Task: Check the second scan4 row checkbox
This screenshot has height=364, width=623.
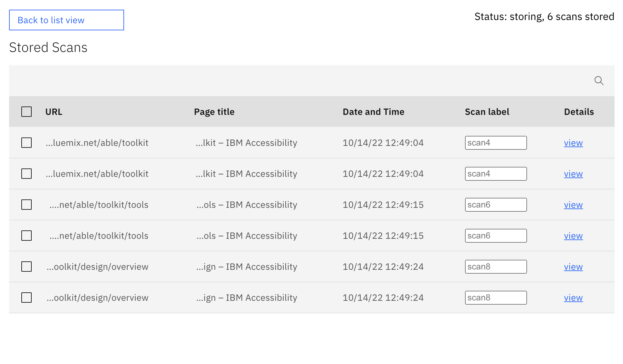Action: 26,173
